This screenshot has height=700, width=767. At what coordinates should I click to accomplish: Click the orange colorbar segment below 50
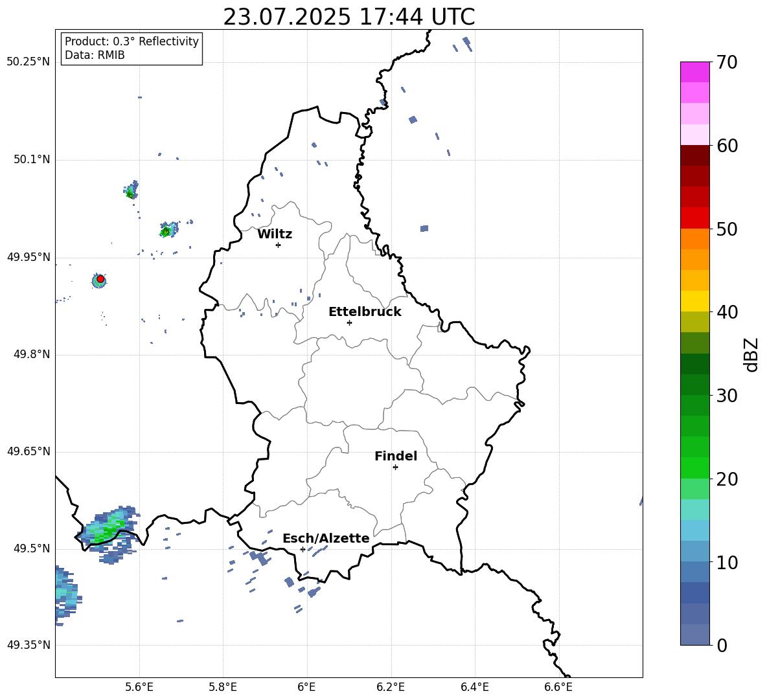[x=694, y=238]
